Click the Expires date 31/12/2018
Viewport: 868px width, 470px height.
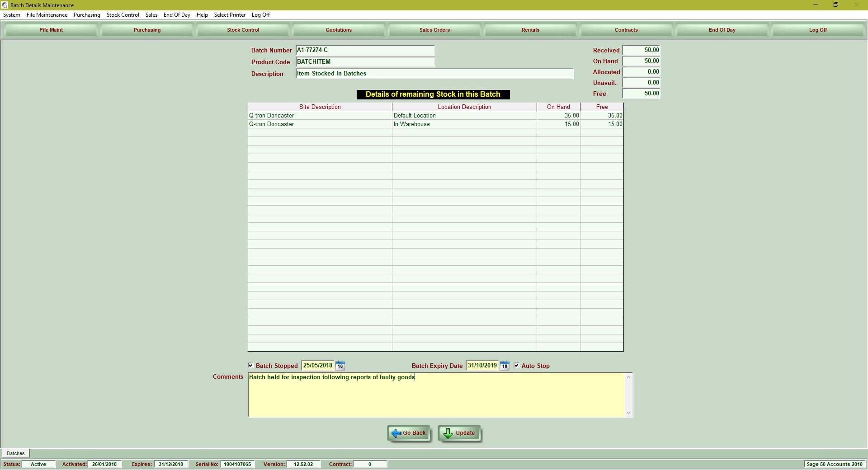(171, 464)
